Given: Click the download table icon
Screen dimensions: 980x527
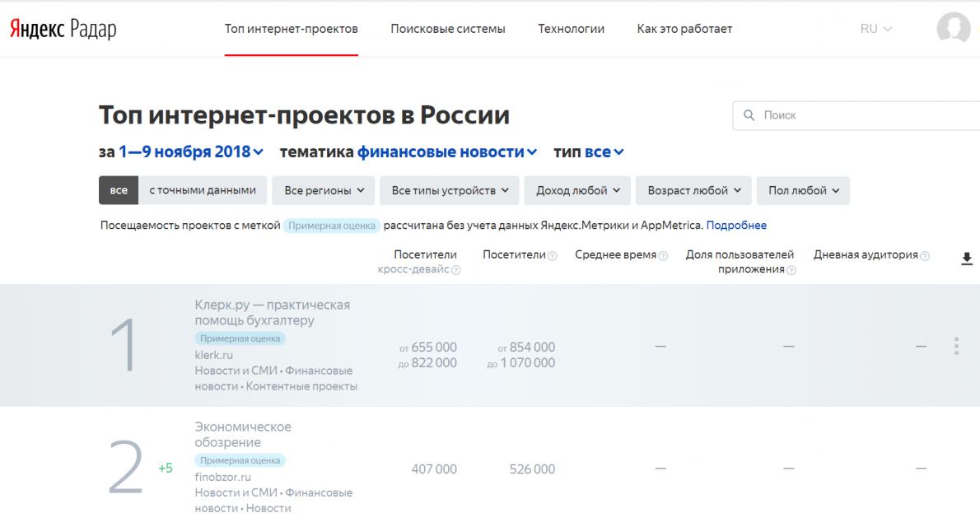Looking at the screenshot, I should (x=966, y=259).
